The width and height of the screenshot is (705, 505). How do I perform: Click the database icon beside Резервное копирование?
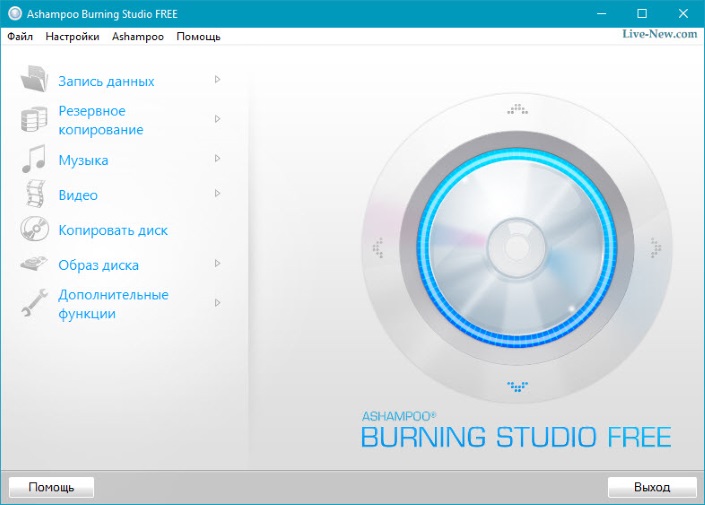(x=34, y=119)
